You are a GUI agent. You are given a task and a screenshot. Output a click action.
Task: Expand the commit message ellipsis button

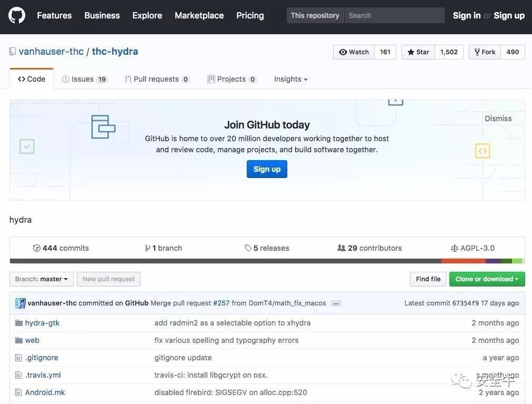336,303
